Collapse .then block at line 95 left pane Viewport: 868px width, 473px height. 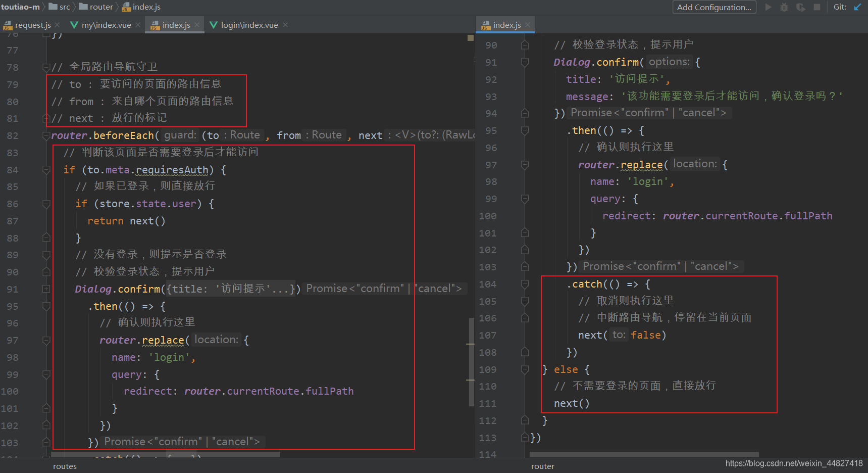pyautogui.click(x=46, y=306)
